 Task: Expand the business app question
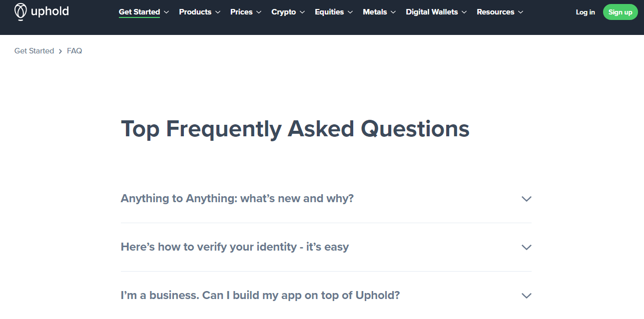pyautogui.click(x=260, y=295)
